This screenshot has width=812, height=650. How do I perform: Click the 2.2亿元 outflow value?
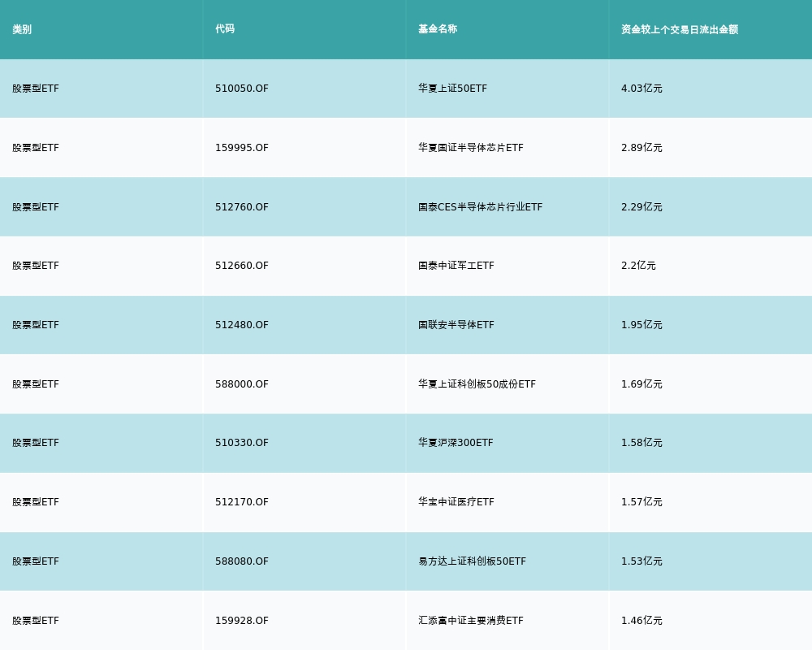[x=638, y=266]
